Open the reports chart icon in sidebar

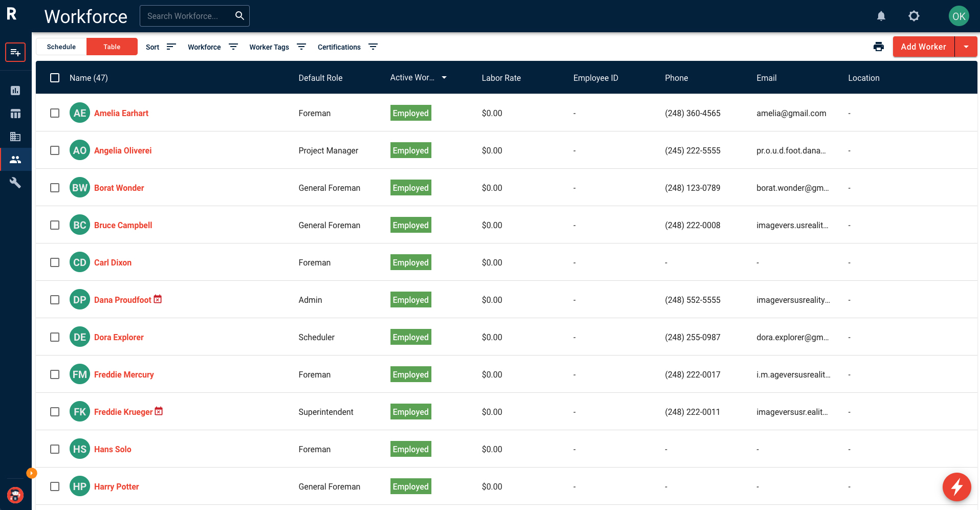tap(15, 91)
